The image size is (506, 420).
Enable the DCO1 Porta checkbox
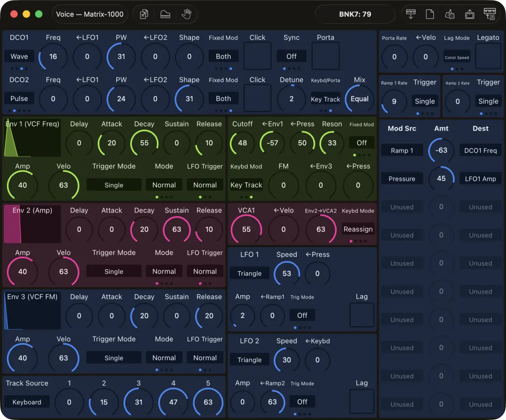click(x=326, y=56)
